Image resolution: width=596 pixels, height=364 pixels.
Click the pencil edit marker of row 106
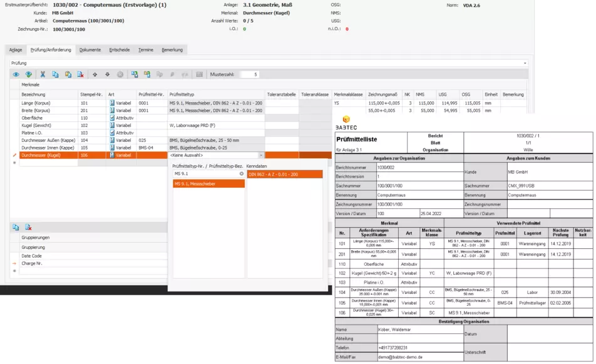click(x=14, y=155)
